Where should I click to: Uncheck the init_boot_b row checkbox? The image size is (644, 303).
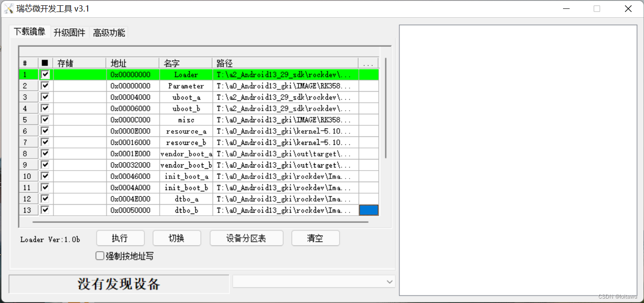coord(45,187)
